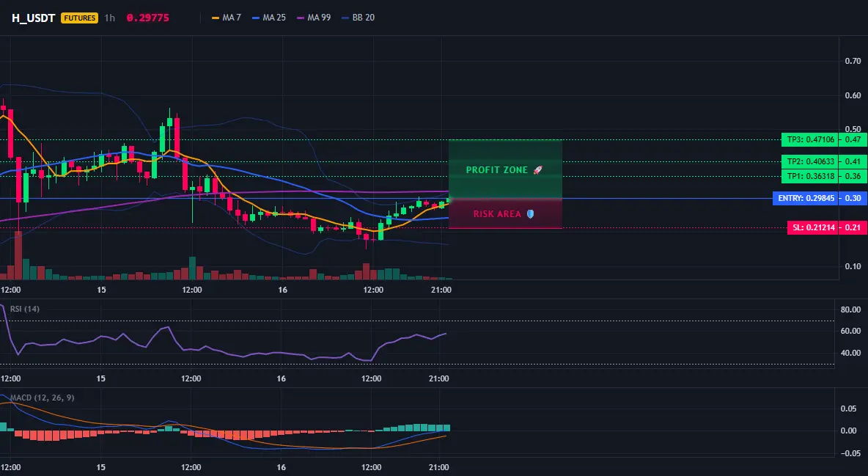Click the 16 date label under price chart

tap(282, 290)
